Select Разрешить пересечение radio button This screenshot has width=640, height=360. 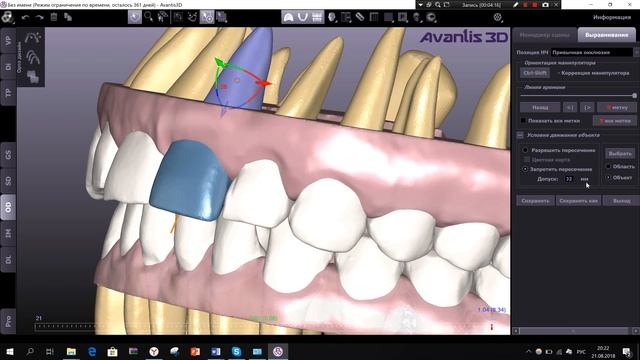(x=525, y=150)
